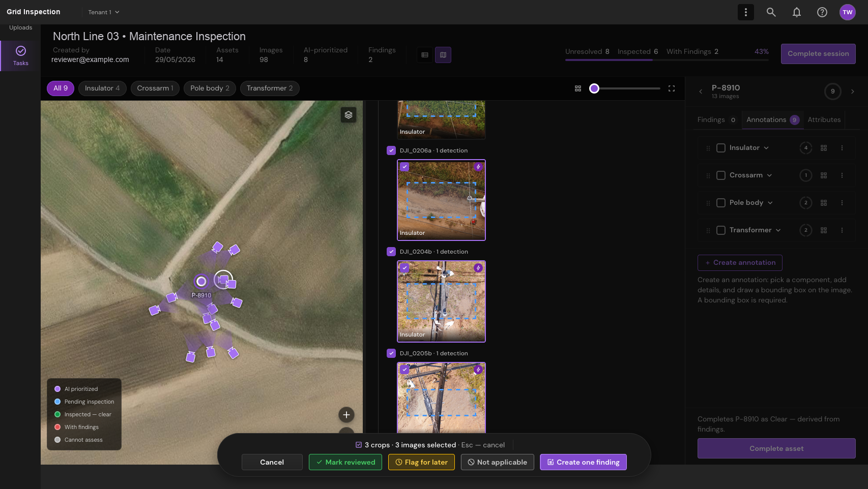Image resolution: width=868 pixels, height=489 pixels.
Task: Go to previous asset arrow
Action: pos(701,91)
